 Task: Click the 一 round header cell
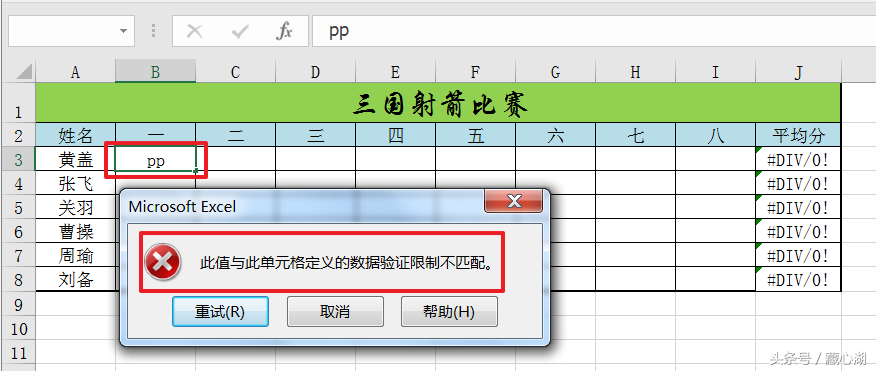click(155, 135)
